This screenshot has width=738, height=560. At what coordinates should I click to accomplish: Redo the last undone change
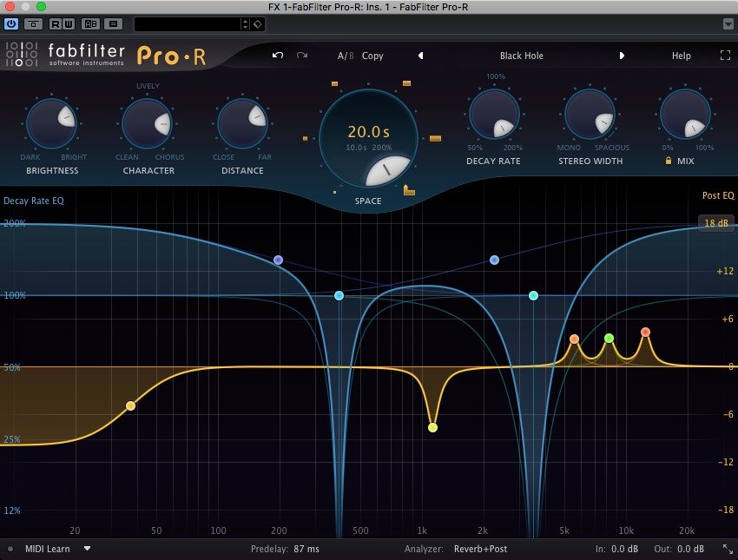click(302, 56)
